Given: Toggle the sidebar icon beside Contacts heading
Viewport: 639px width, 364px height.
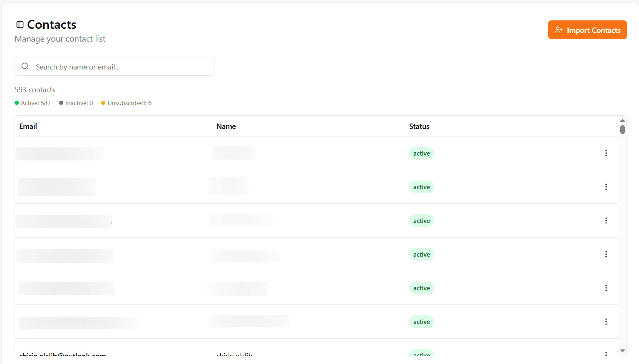Looking at the screenshot, I should [x=20, y=25].
